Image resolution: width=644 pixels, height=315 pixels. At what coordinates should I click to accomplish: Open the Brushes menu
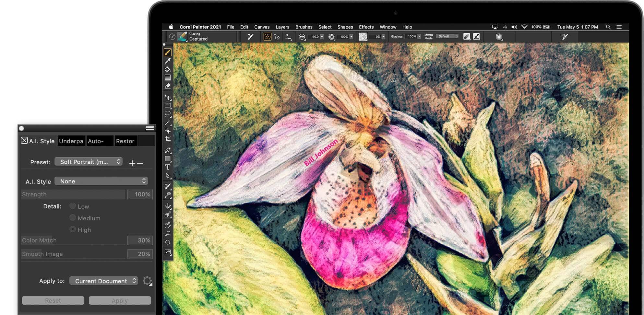click(304, 27)
